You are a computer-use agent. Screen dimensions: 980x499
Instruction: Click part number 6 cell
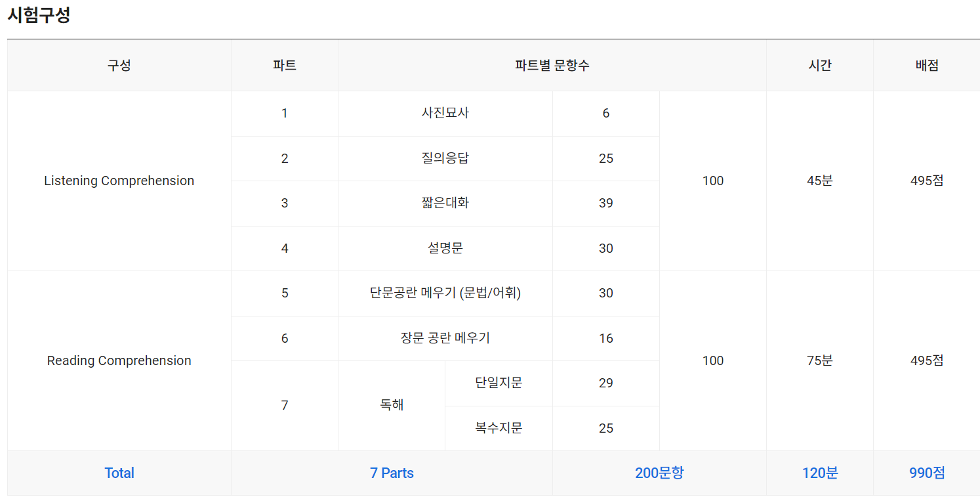(285, 338)
